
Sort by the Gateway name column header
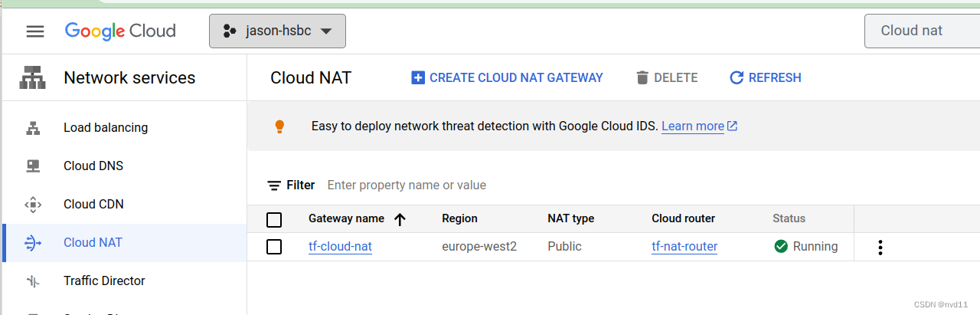(x=346, y=218)
